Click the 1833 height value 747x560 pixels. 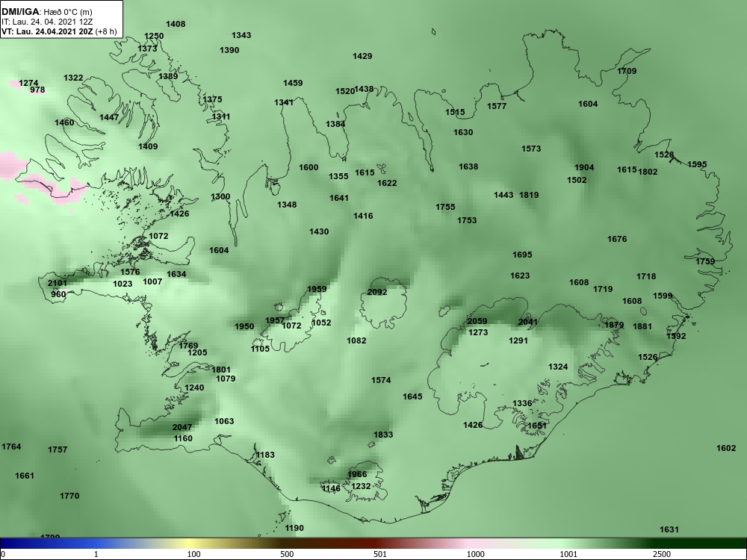coord(383,435)
